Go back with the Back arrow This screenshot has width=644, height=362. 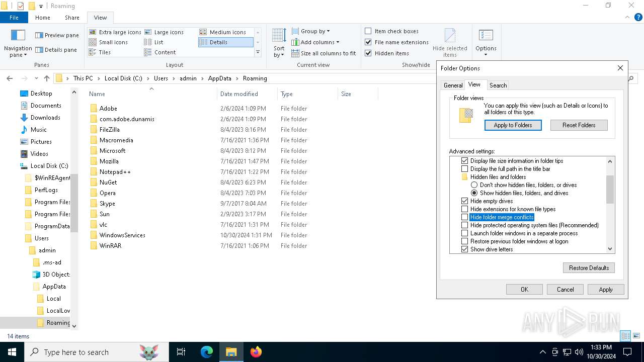[x=10, y=78]
